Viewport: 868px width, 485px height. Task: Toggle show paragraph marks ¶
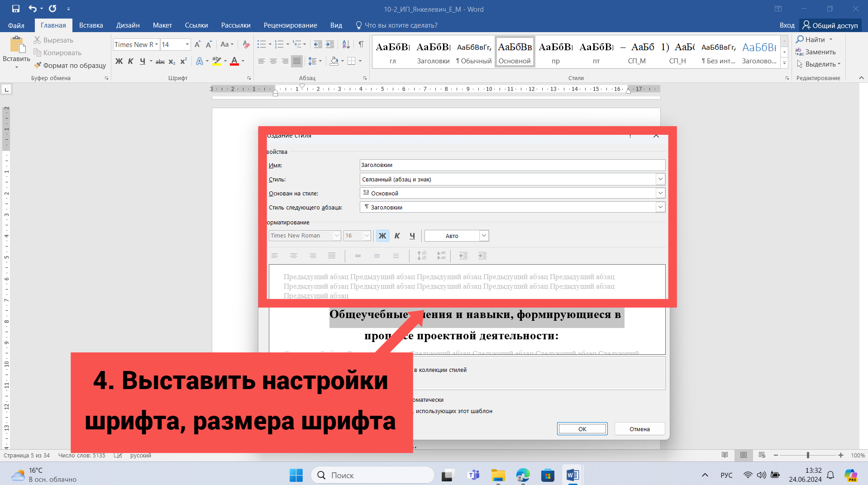(x=361, y=44)
